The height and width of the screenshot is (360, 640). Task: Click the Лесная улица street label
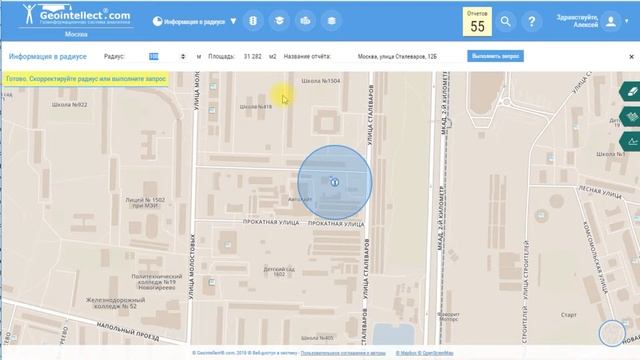(600, 192)
